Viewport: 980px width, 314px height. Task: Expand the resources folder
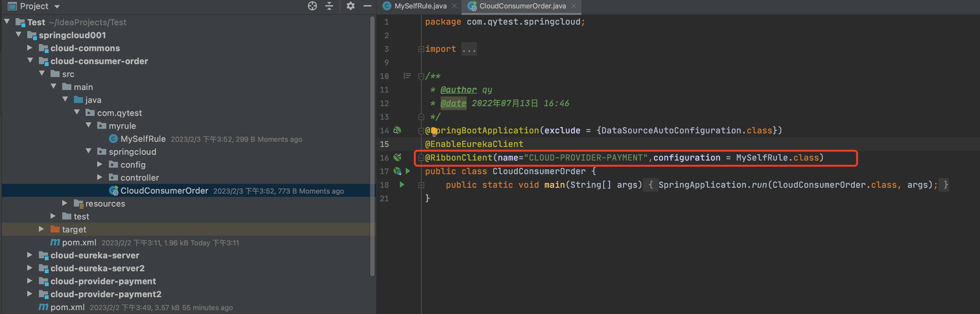click(65, 203)
